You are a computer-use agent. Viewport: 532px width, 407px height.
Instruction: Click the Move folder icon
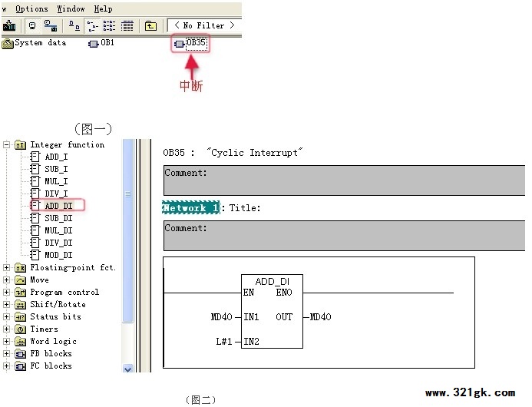click(x=21, y=280)
